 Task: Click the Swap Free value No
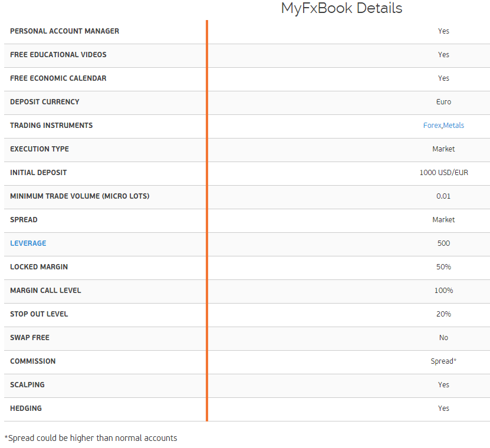click(443, 338)
